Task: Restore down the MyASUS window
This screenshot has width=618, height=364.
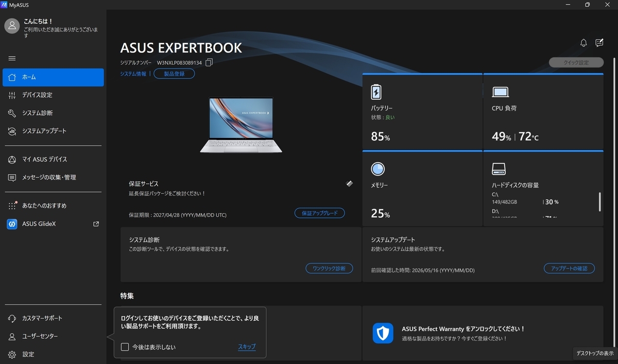Action: pos(588,5)
